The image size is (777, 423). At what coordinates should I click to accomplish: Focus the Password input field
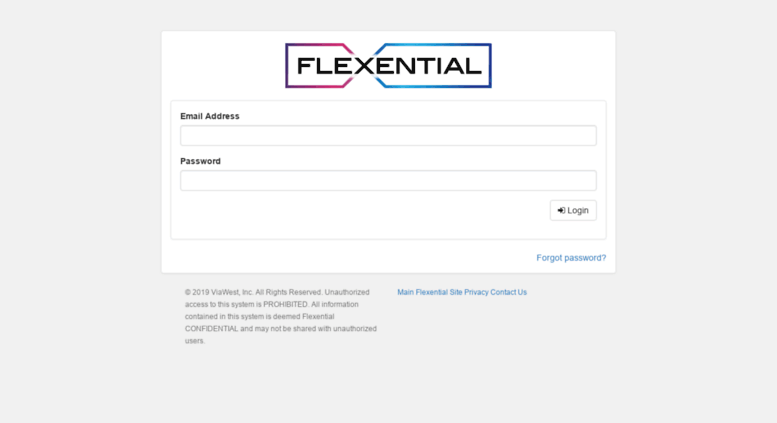(388, 180)
